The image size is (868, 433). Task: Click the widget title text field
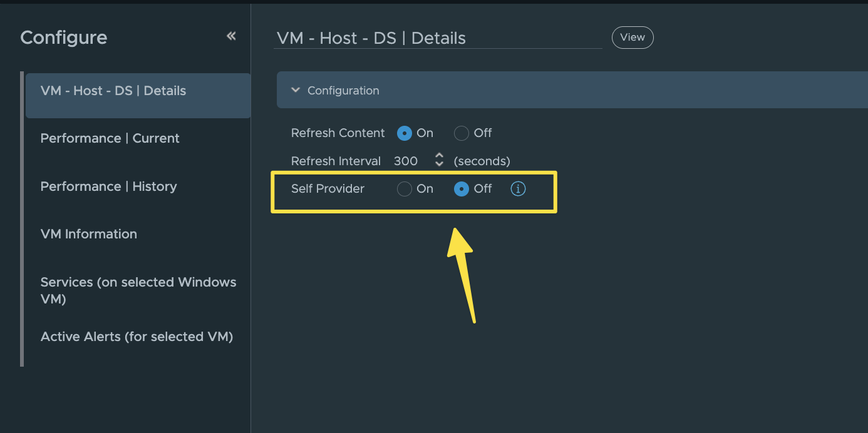point(437,38)
